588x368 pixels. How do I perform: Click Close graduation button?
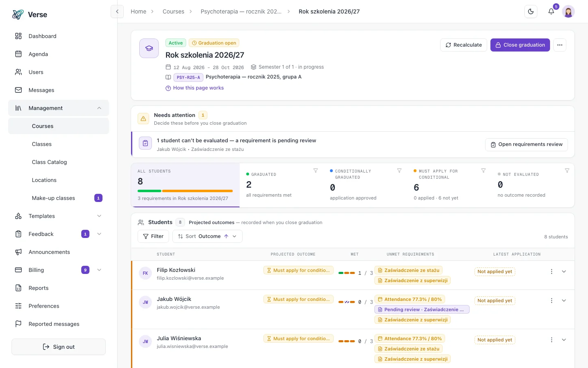point(520,45)
